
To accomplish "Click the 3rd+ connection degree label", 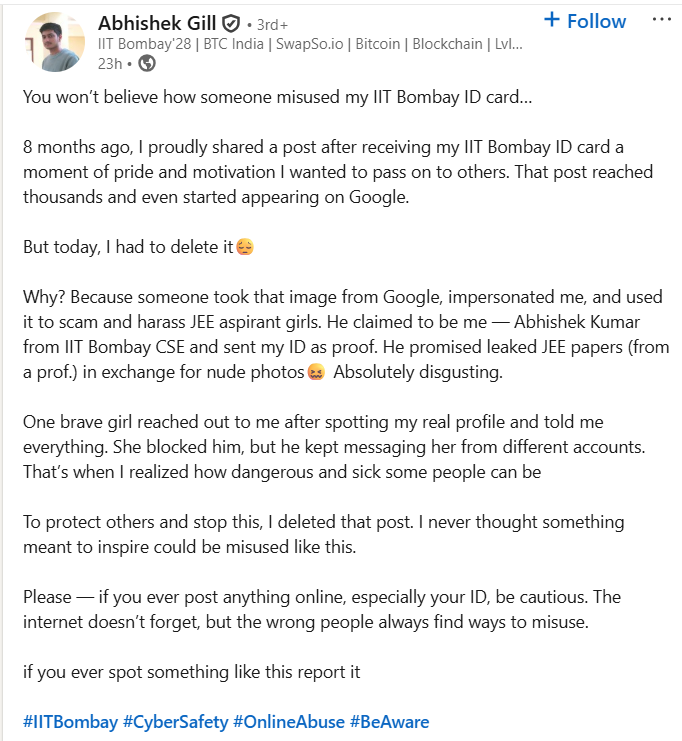I will [x=273, y=23].
